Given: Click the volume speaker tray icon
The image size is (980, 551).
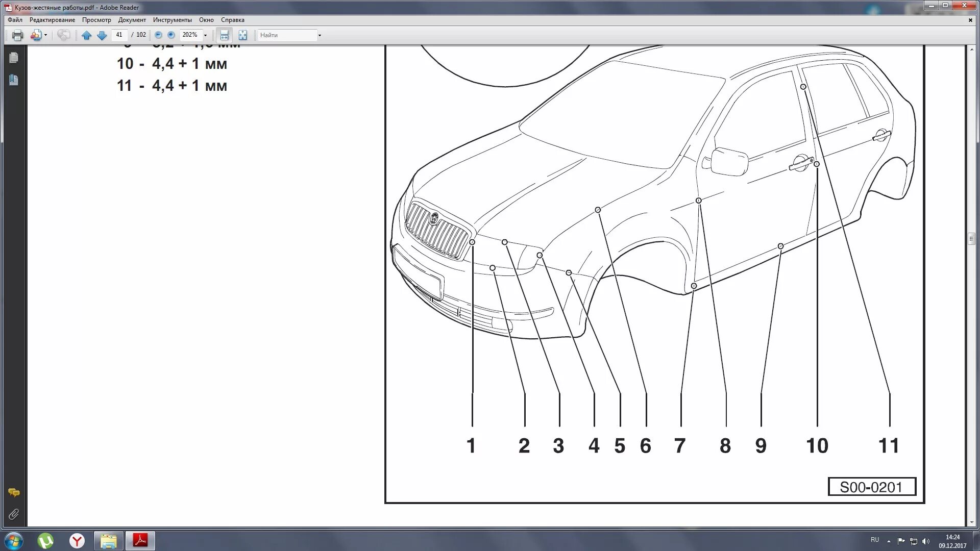Looking at the screenshot, I should pos(926,541).
